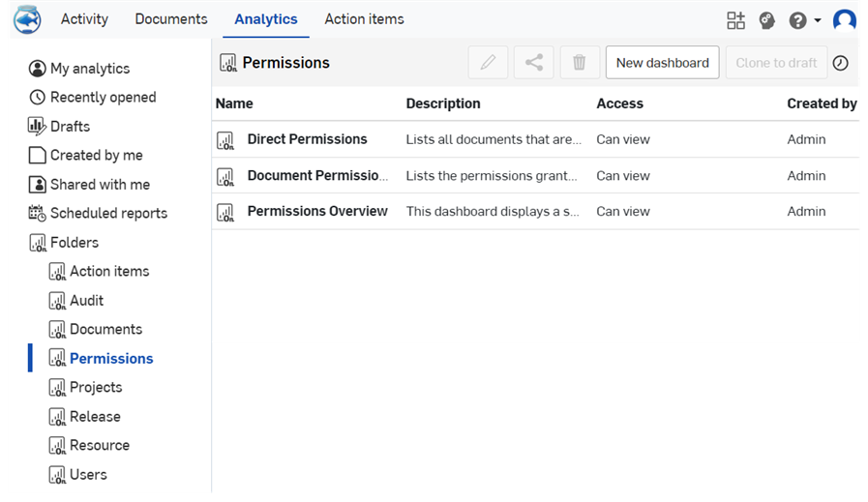
Task: Click the fish logo home icon
Action: click(x=27, y=20)
